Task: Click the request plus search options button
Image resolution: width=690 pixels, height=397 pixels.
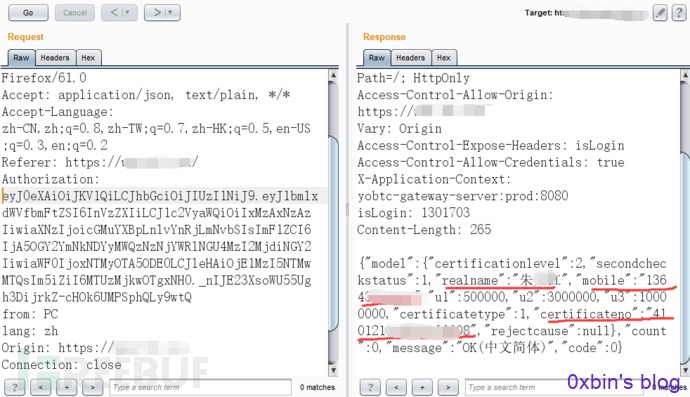Action: click(66, 387)
